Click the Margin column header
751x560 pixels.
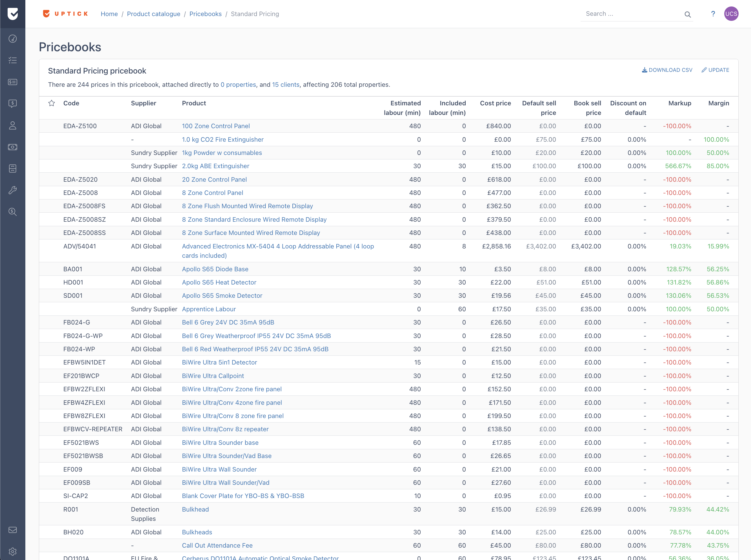point(719,103)
